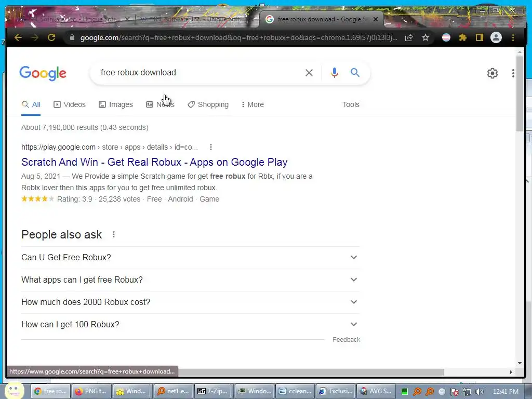
Task: Select the All results tab
Action: coord(31,104)
